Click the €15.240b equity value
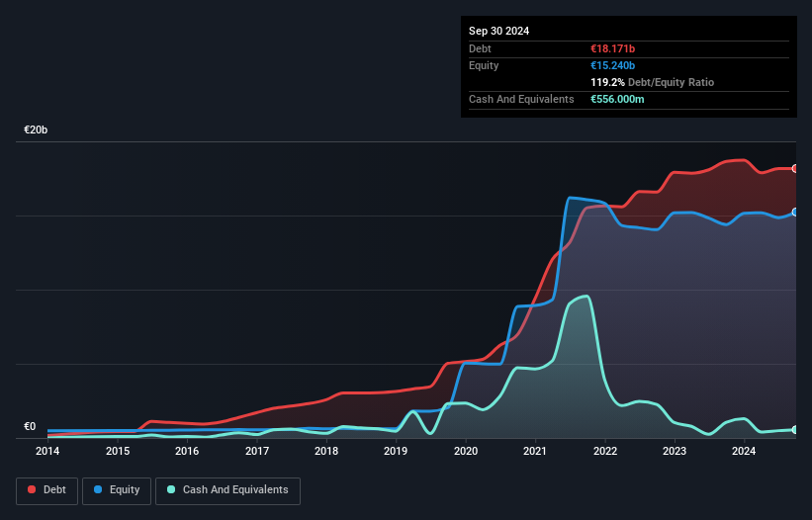This screenshot has height=520, width=812. (x=612, y=65)
